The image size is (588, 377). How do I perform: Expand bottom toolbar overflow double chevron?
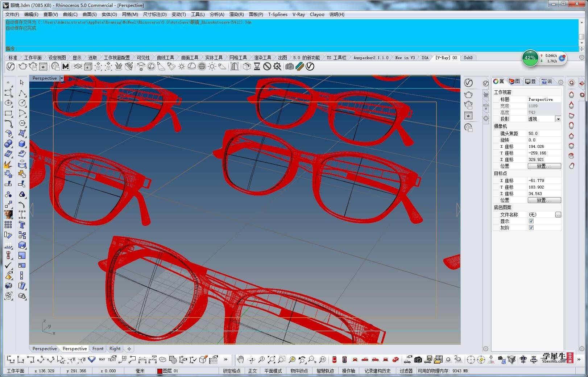point(226,360)
